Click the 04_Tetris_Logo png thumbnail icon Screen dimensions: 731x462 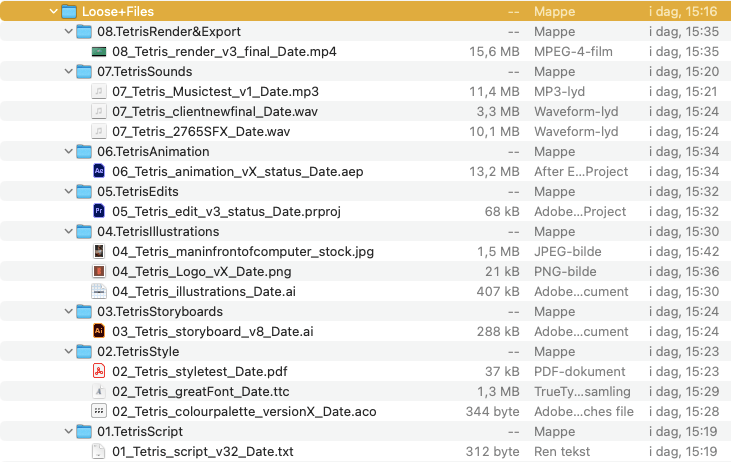tap(99, 271)
